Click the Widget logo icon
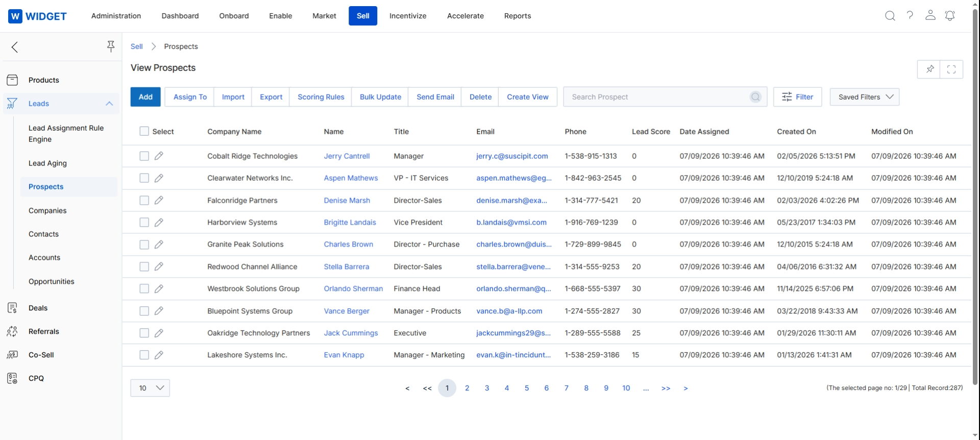The width and height of the screenshot is (980, 440). point(15,16)
